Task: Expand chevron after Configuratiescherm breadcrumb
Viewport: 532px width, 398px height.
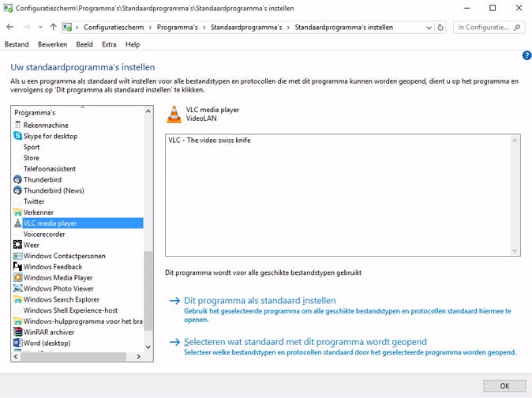Action: pyautogui.click(x=150, y=28)
